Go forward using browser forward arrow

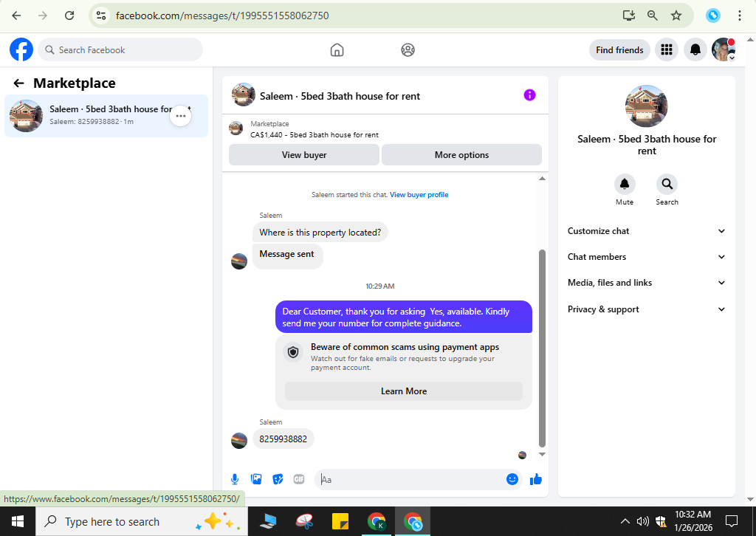pyautogui.click(x=43, y=16)
